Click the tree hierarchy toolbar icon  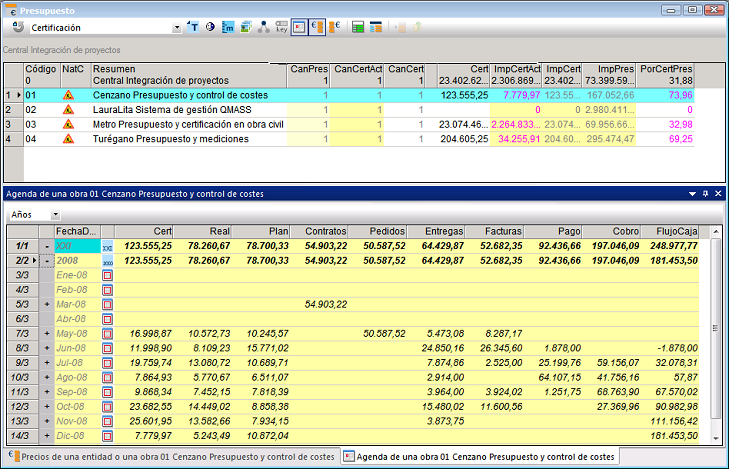pyautogui.click(x=263, y=28)
